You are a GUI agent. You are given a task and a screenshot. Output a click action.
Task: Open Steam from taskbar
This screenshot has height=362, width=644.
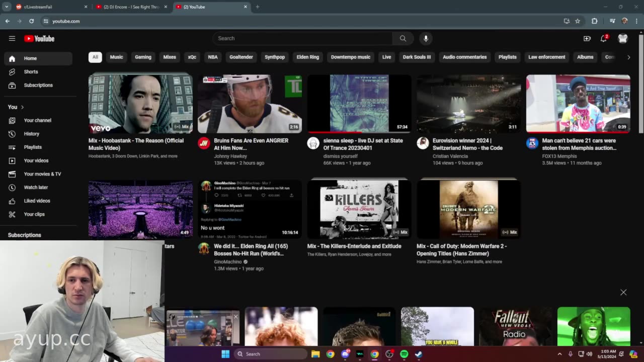[x=419, y=354]
